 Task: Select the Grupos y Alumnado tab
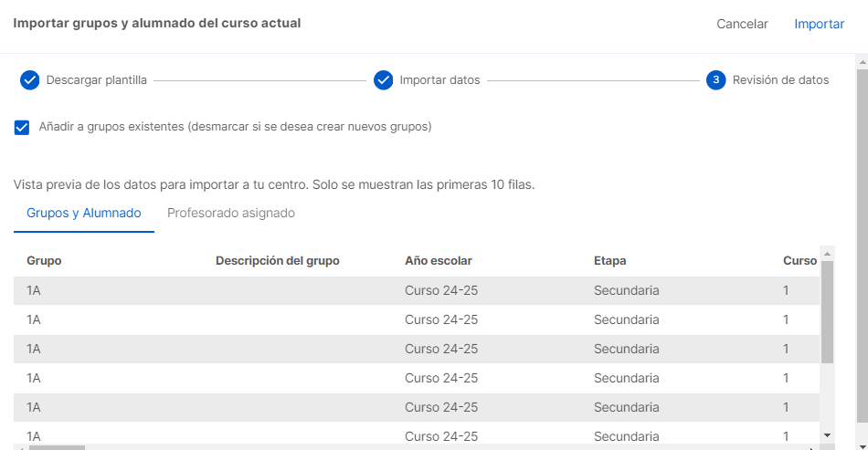point(83,213)
